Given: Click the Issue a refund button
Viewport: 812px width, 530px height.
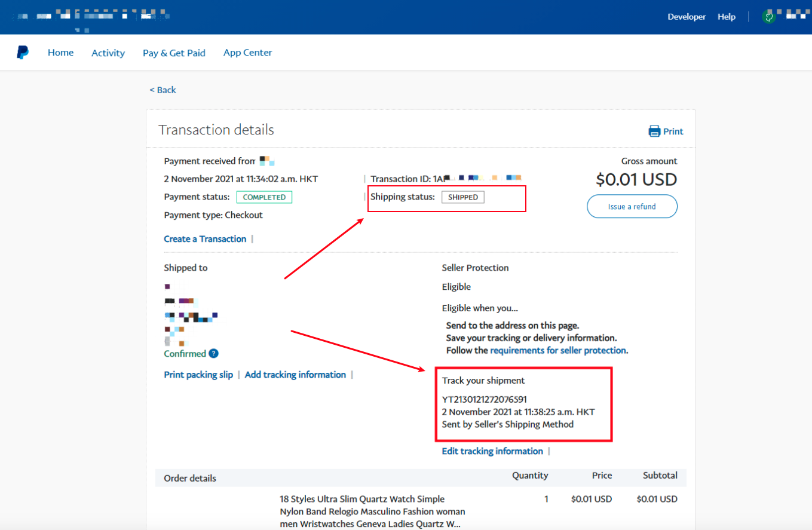Looking at the screenshot, I should click(632, 206).
